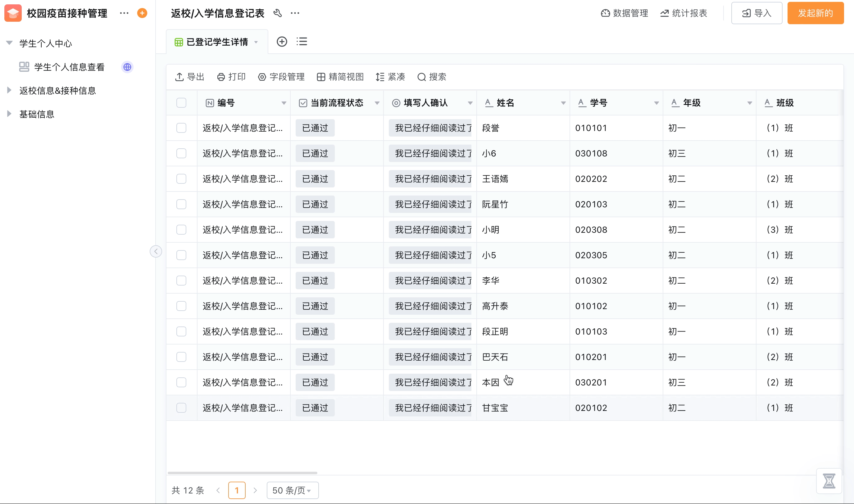Click the orange app logo icon
The image size is (854, 504).
tap(13, 13)
